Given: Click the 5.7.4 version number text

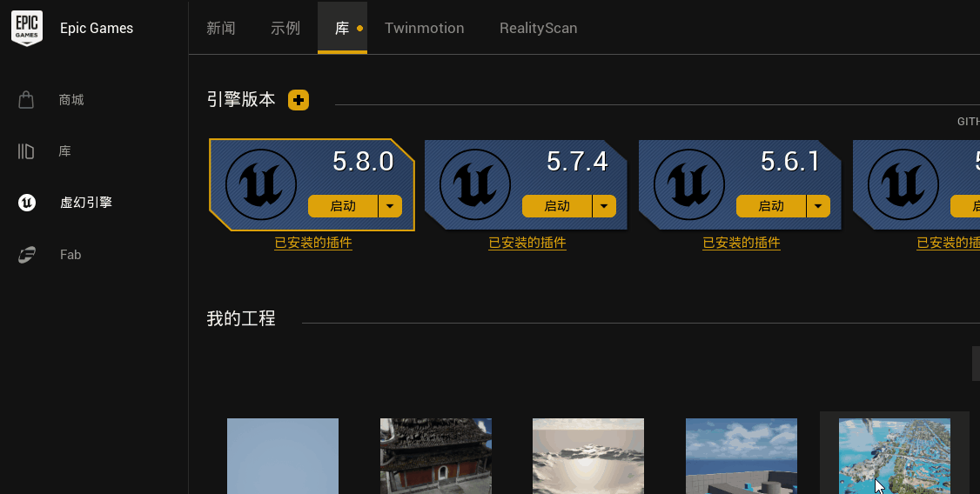Looking at the screenshot, I should tap(578, 162).
